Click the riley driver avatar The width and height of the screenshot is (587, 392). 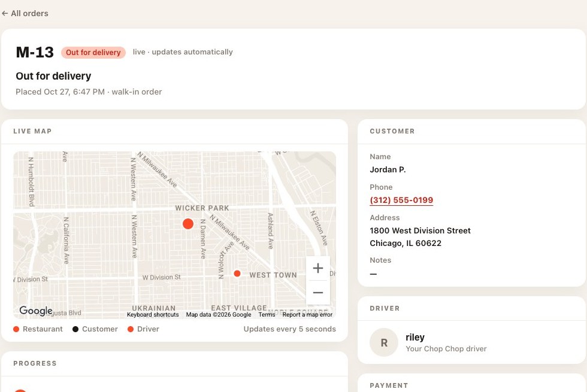pyautogui.click(x=384, y=342)
